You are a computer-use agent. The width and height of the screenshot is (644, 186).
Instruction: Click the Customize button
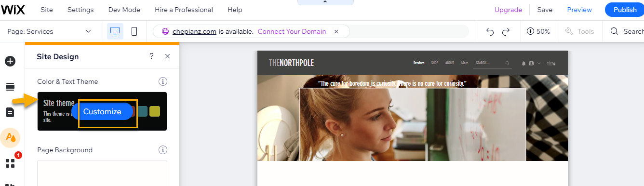click(x=102, y=111)
